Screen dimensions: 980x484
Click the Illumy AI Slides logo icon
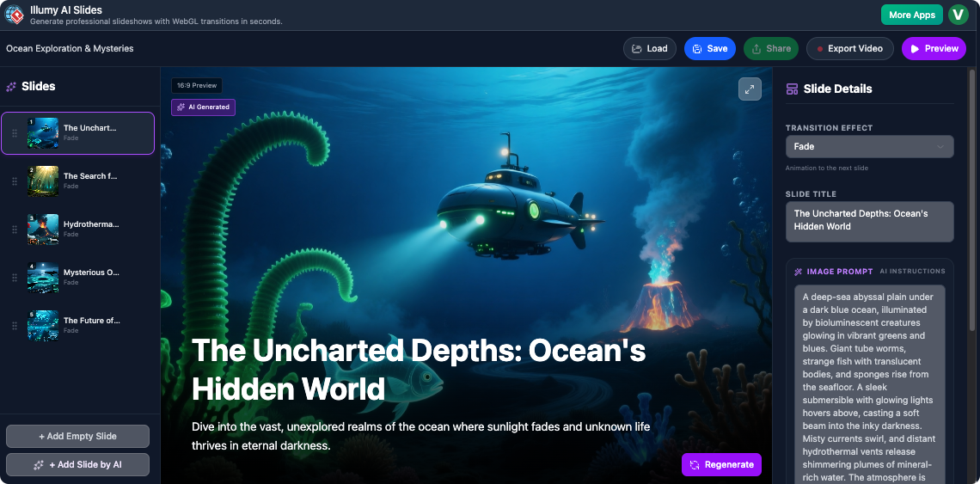tap(15, 15)
